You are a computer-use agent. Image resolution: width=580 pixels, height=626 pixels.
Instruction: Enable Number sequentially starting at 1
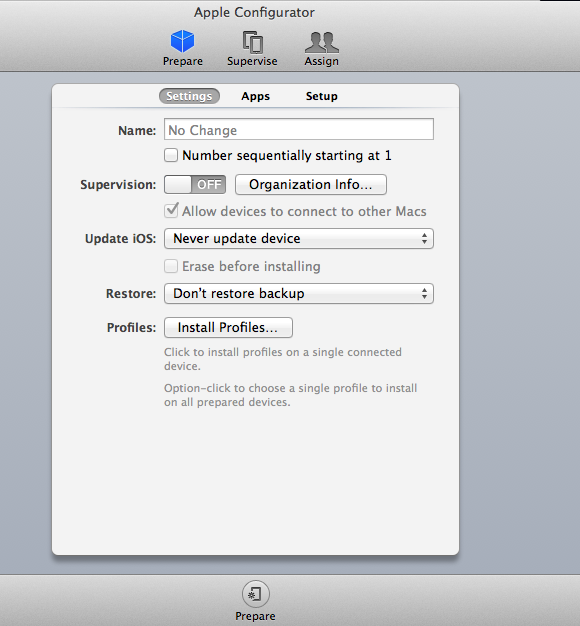(x=171, y=155)
